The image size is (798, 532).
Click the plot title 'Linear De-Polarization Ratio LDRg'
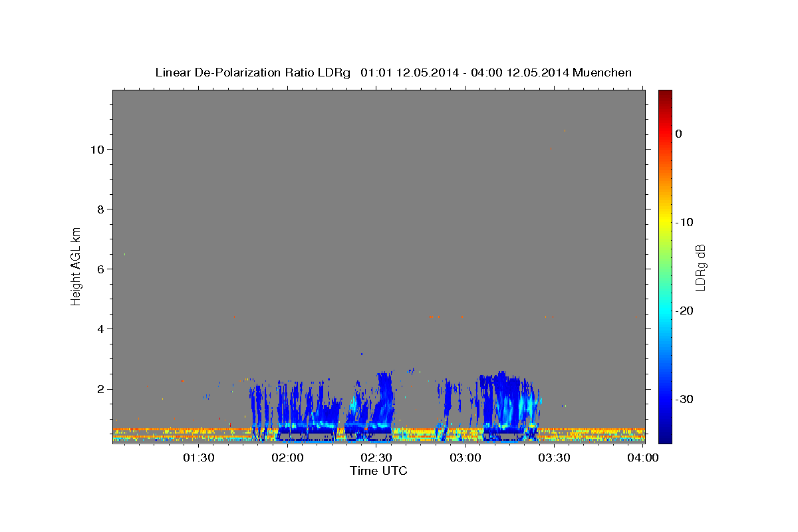pyautogui.click(x=252, y=72)
